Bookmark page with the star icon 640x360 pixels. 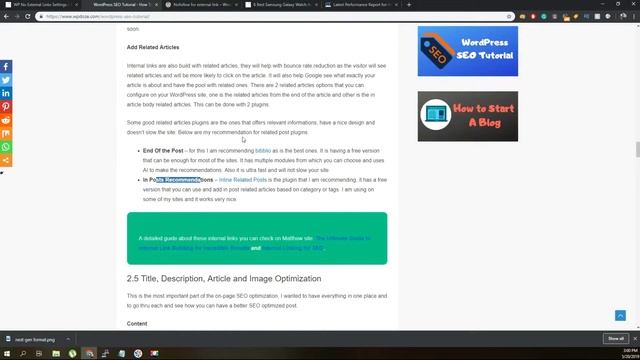click(509, 16)
